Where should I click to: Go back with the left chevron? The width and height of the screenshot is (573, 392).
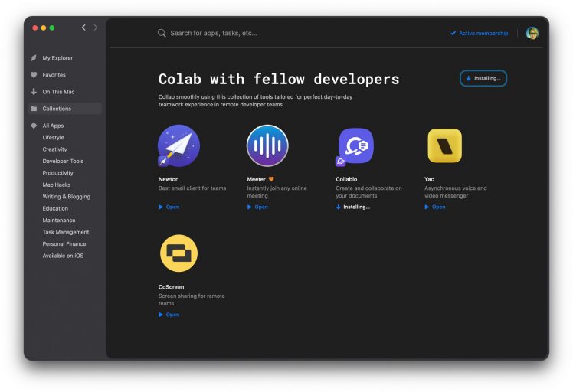coord(83,28)
